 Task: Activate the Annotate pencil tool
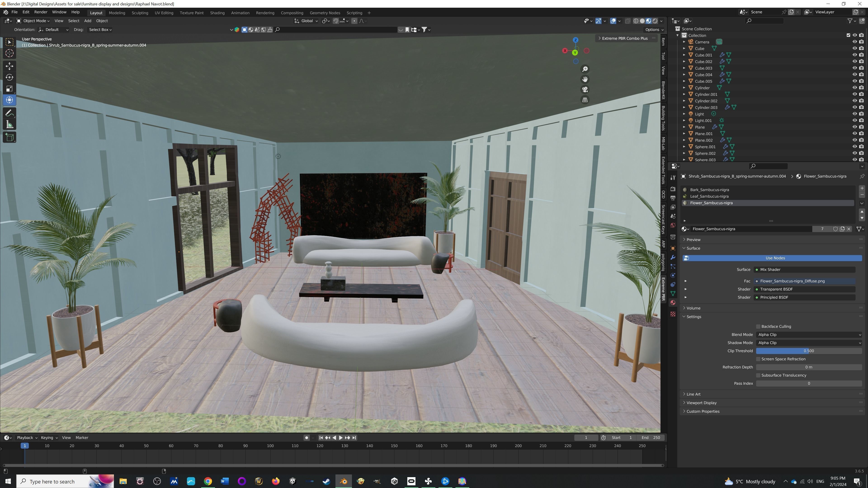[9, 113]
